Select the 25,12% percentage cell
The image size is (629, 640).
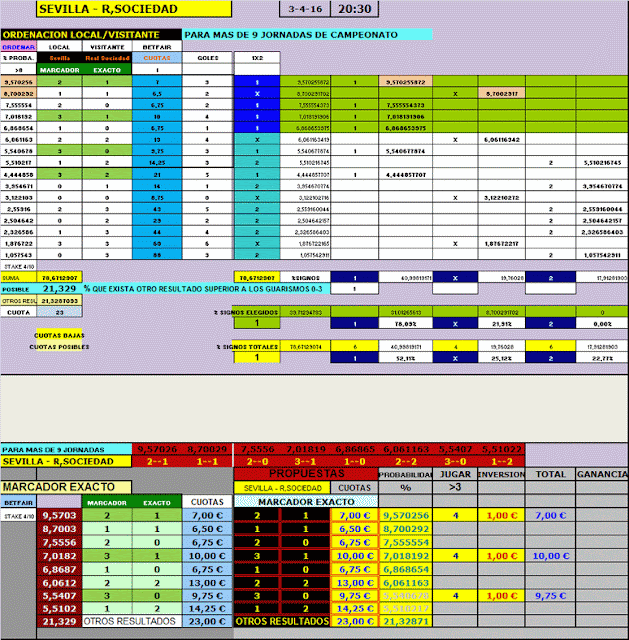click(x=501, y=358)
